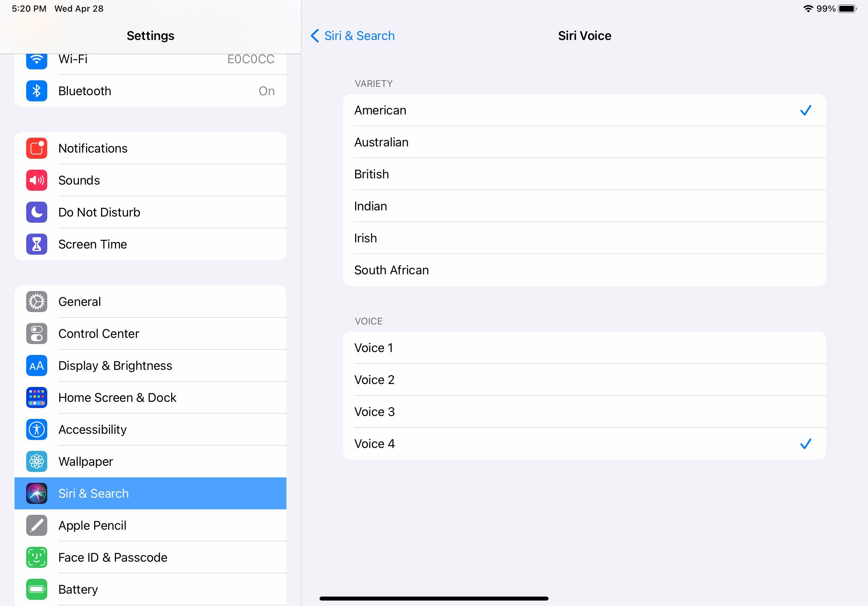Pick the South African variety
The height and width of the screenshot is (606, 868).
[584, 270]
